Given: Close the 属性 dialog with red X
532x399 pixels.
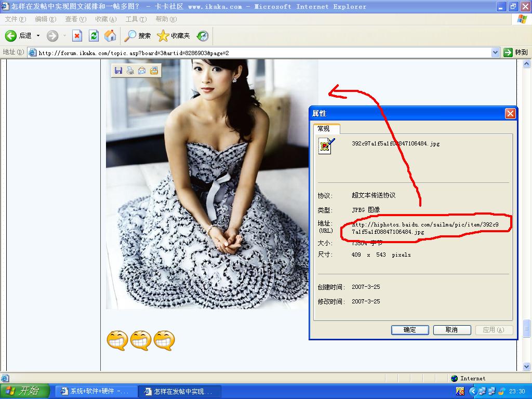Looking at the screenshot, I should 510,113.
